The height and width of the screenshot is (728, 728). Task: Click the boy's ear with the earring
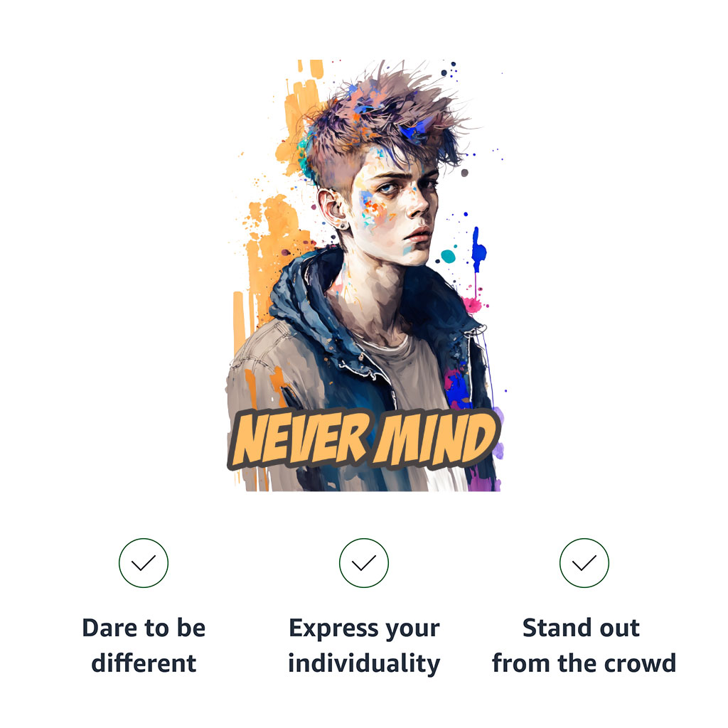click(x=333, y=209)
